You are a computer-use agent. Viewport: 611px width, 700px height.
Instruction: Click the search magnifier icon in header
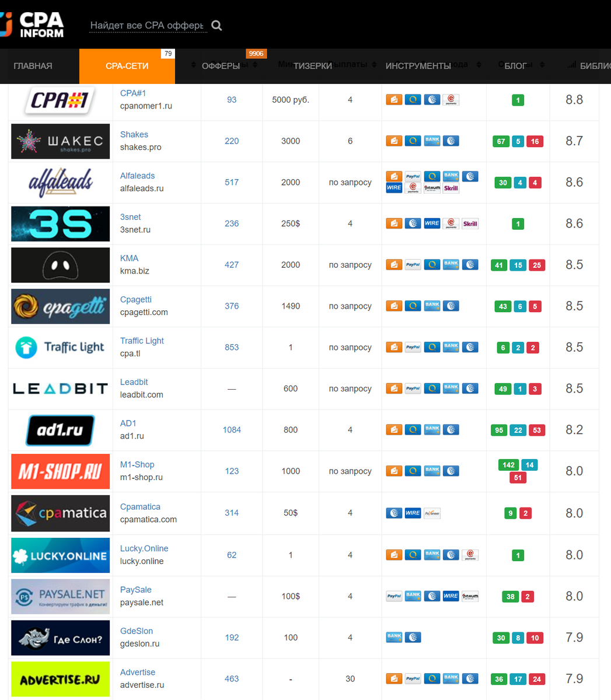coord(217,26)
